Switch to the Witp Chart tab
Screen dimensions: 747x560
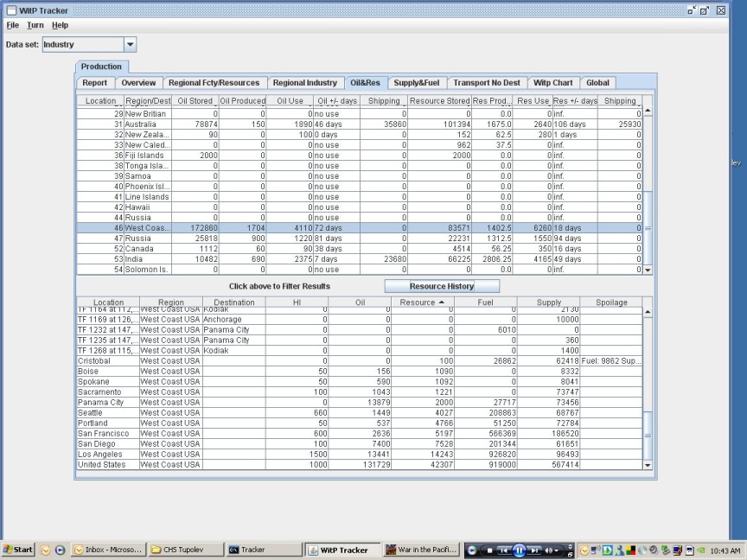[553, 82]
